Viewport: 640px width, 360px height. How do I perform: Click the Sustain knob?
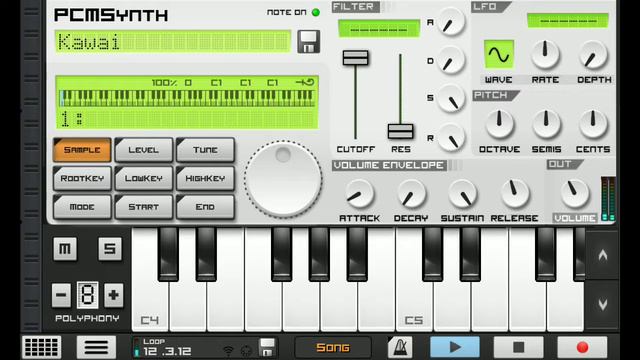coord(462,193)
